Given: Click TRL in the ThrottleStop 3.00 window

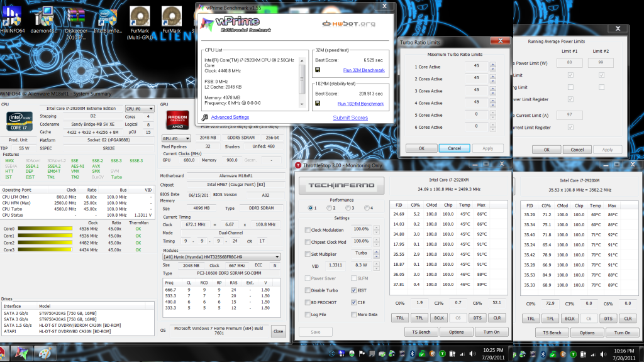Looking at the screenshot, I should click(400, 318).
